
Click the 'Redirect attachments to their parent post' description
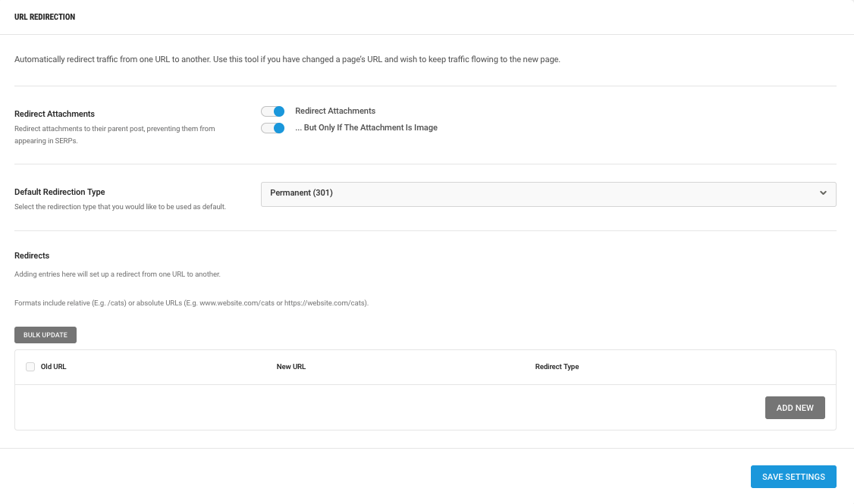click(115, 134)
